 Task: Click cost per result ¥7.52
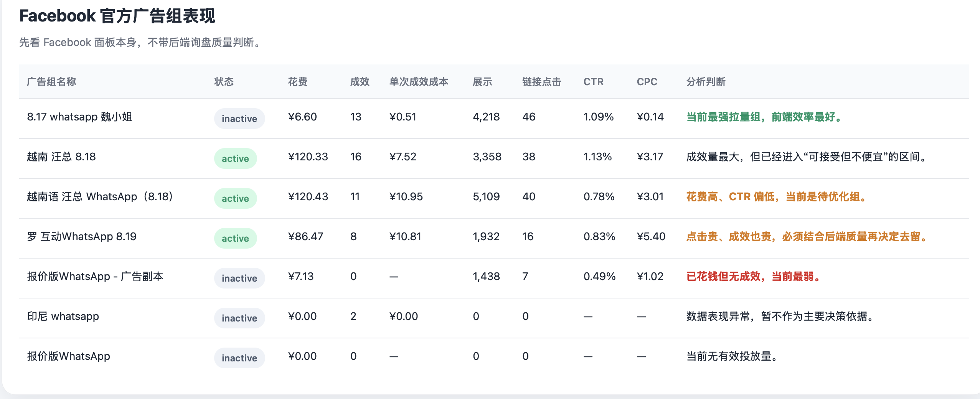point(403,157)
